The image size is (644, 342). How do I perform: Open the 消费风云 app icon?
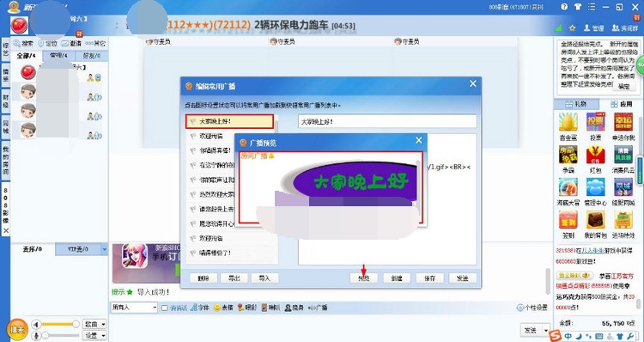(x=623, y=155)
